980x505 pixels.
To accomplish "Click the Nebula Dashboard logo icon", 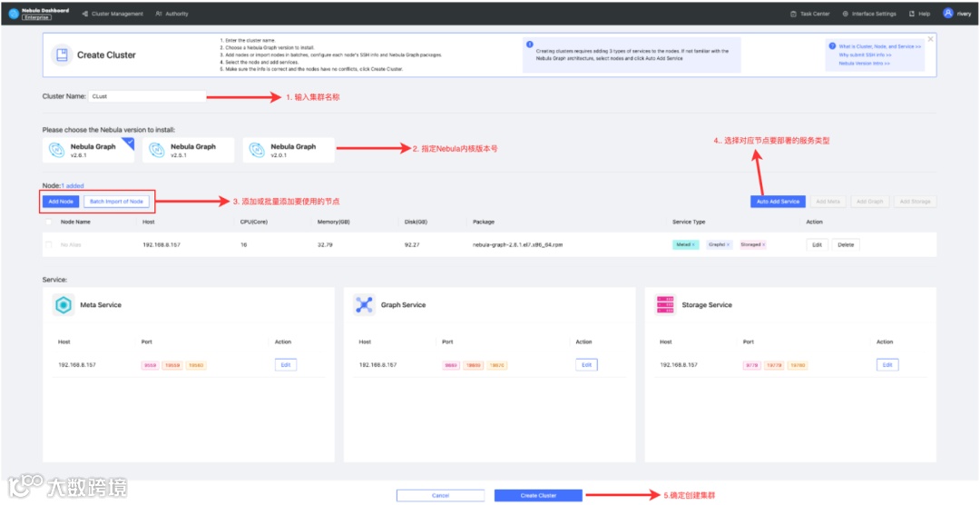I will pyautogui.click(x=14, y=14).
